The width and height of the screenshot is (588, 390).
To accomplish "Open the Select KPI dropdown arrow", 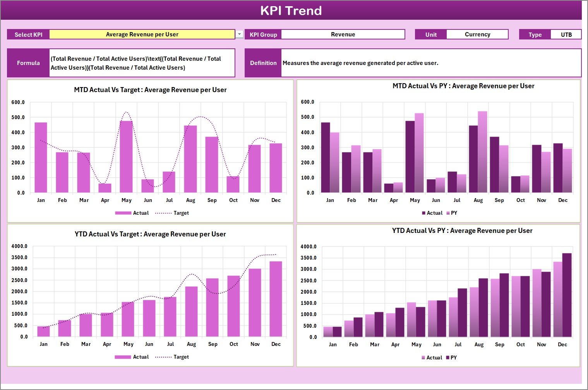I will point(239,34).
